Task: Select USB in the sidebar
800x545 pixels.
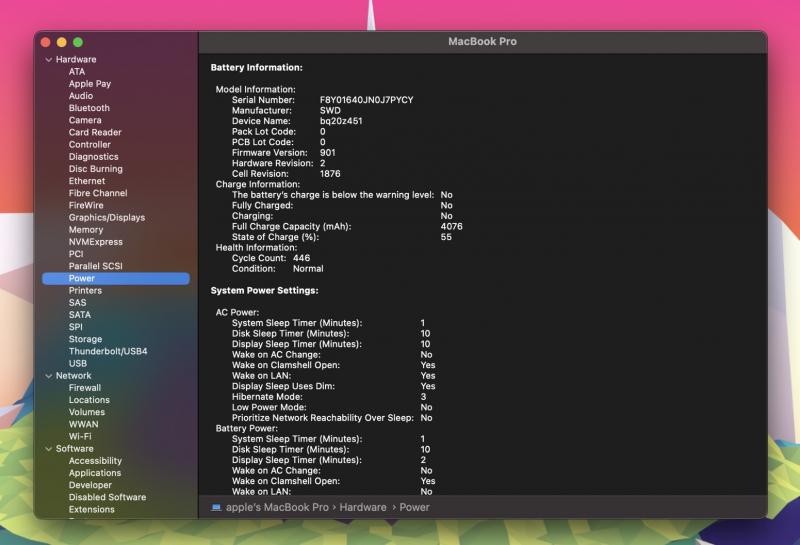Action: point(78,364)
